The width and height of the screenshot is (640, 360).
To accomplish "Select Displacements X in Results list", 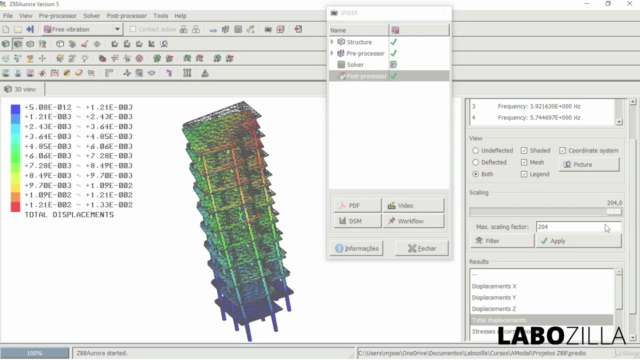I will 541,286.
